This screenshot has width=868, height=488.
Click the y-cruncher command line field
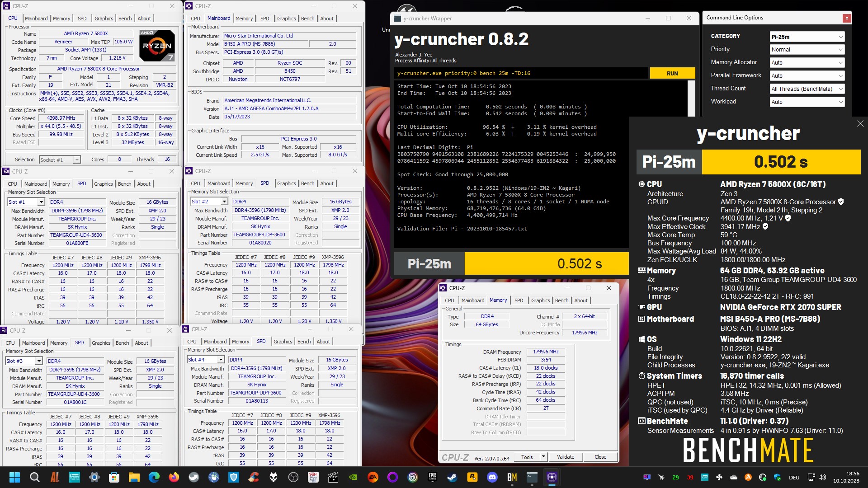[521, 73]
